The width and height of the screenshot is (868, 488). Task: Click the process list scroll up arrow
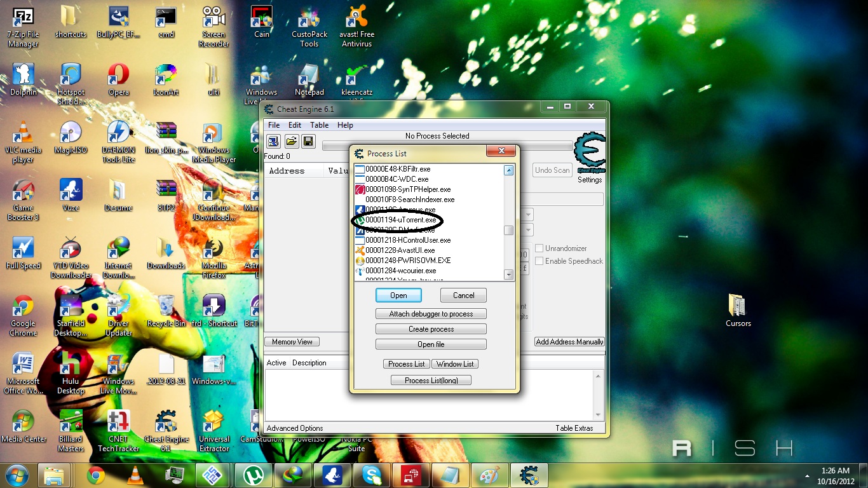[508, 170]
